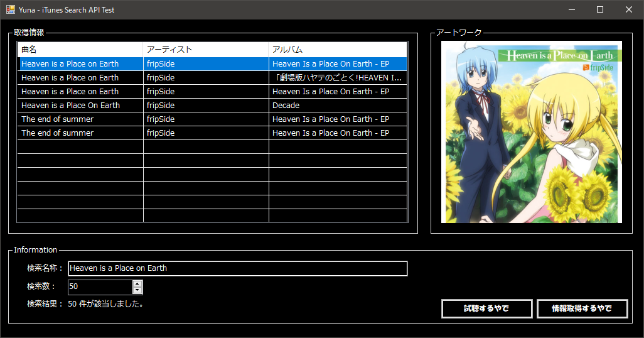Click the Decade album cell

[x=338, y=106]
